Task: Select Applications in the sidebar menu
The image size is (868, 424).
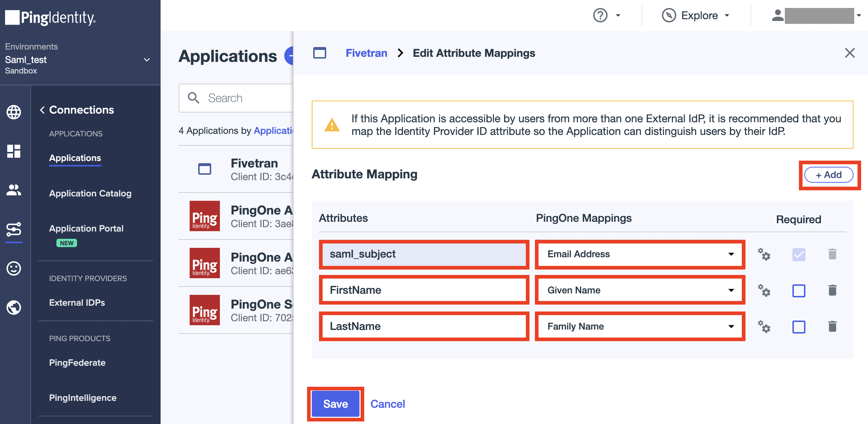Action: coord(75,158)
